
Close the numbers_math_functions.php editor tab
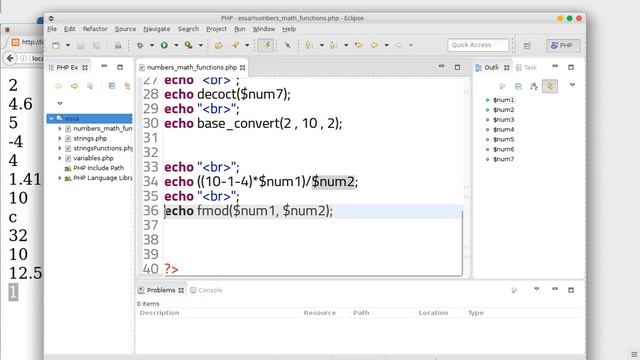coord(243,68)
